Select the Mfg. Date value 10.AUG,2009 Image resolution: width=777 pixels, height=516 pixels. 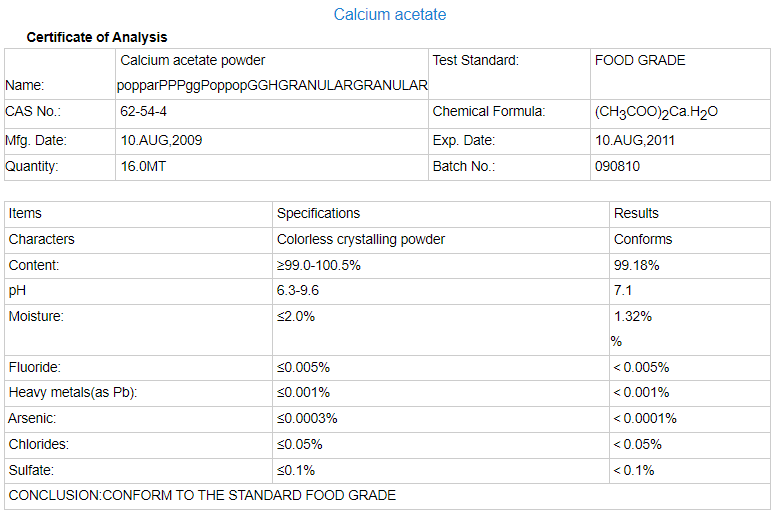click(161, 140)
